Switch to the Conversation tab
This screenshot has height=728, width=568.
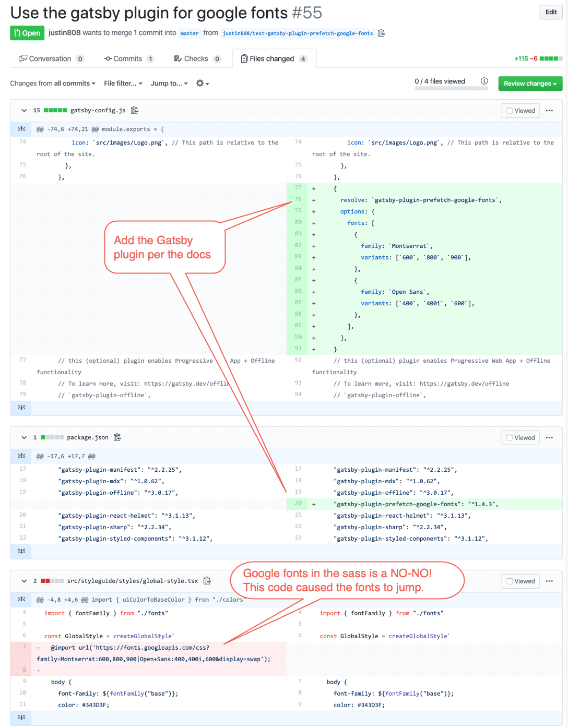point(51,59)
